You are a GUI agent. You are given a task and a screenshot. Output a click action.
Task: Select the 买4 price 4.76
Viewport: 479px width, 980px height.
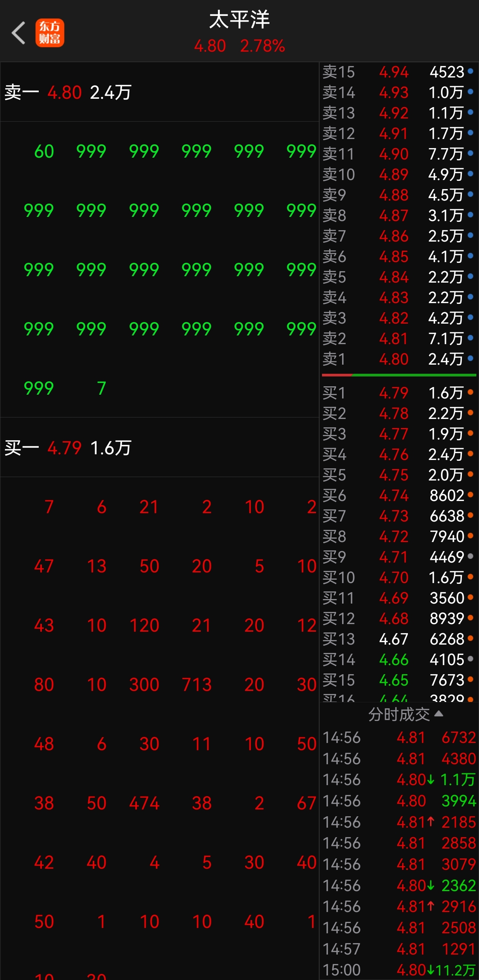(394, 455)
